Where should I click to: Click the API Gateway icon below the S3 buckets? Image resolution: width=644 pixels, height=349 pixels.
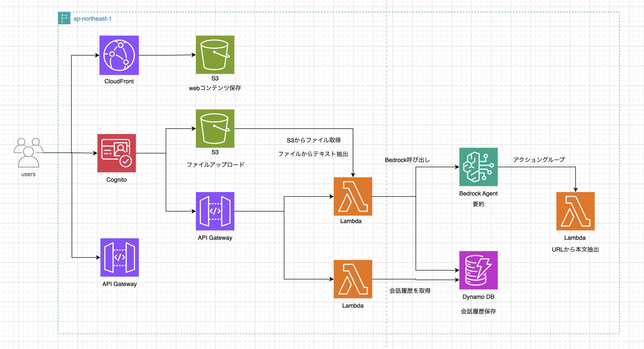click(x=215, y=211)
